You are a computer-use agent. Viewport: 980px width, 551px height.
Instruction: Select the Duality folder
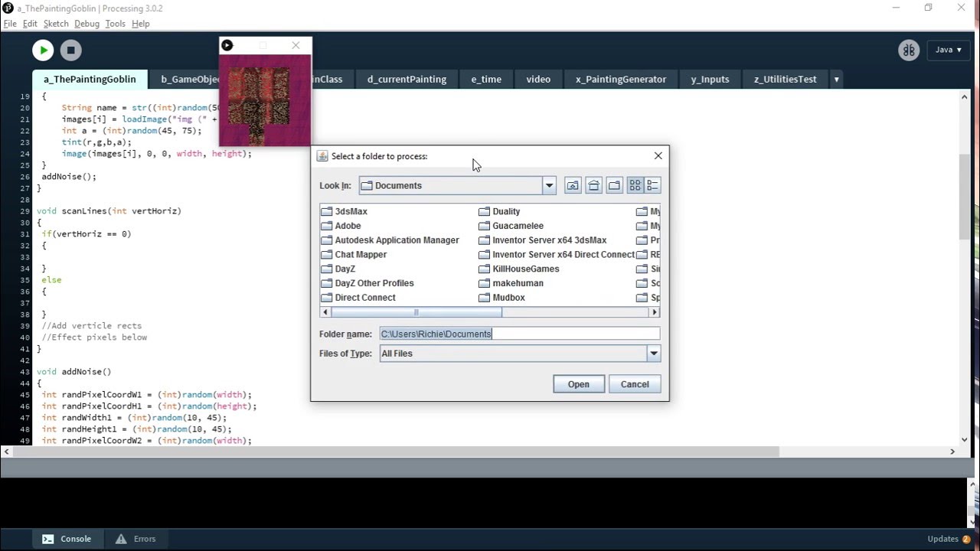[x=499, y=211]
